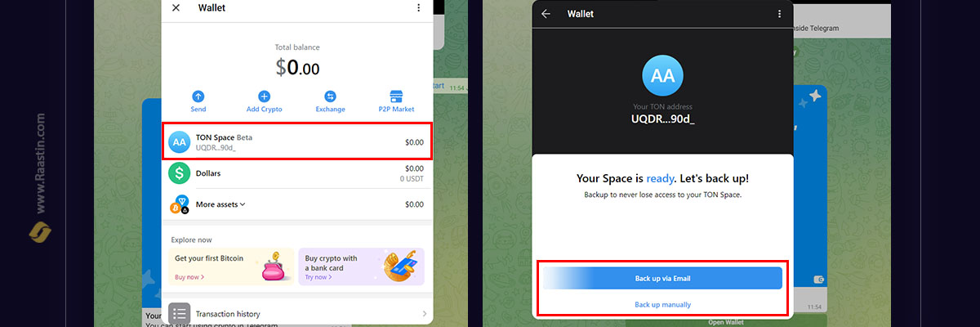
Task: Click the Send arrow icon
Action: (198, 96)
